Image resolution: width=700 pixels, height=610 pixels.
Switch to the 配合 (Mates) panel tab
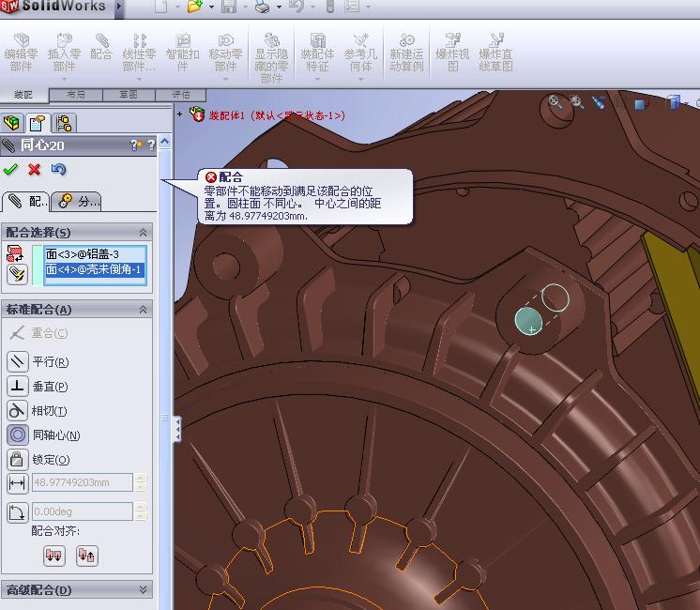coord(26,202)
